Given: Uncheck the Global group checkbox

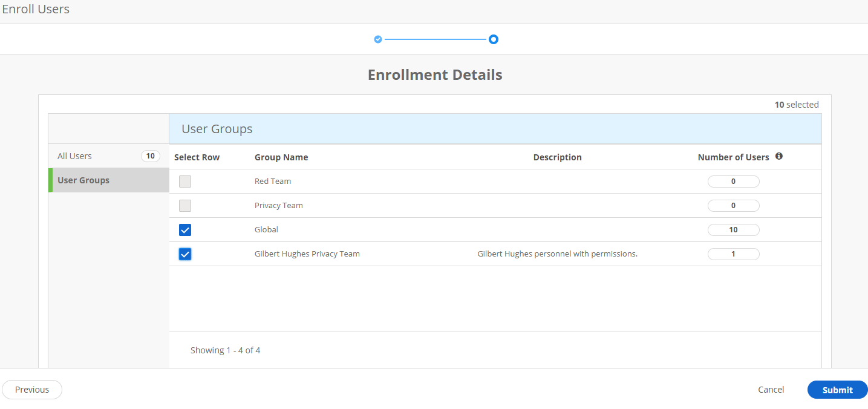Looking at the screenshot, I should click(x=185, y=229).
